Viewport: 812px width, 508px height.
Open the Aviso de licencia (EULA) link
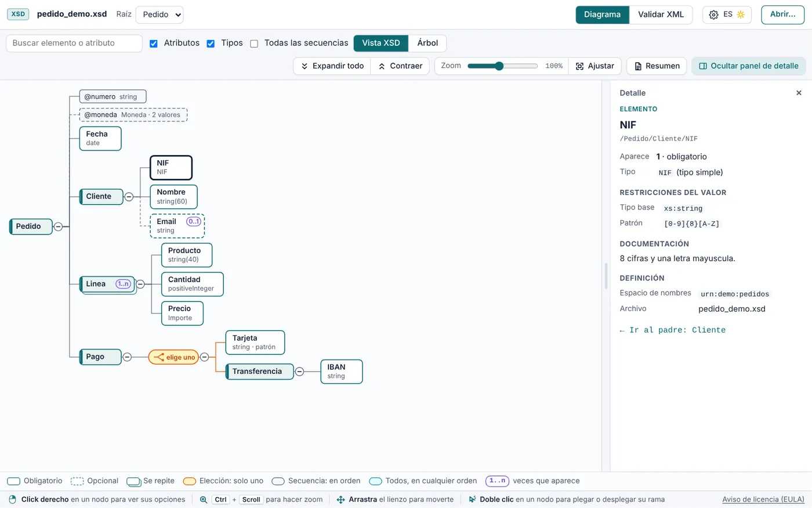pos(763,499)
